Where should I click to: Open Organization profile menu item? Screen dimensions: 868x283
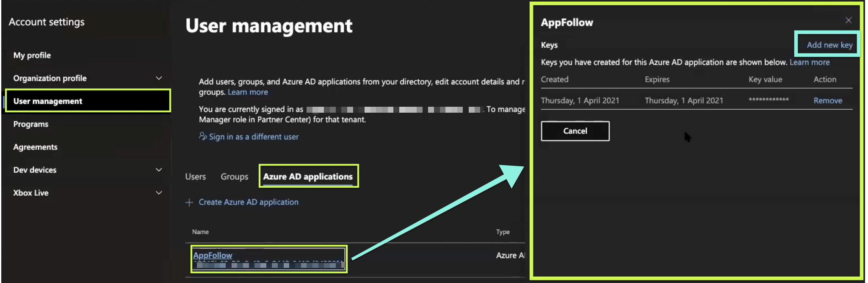(50, 78)
